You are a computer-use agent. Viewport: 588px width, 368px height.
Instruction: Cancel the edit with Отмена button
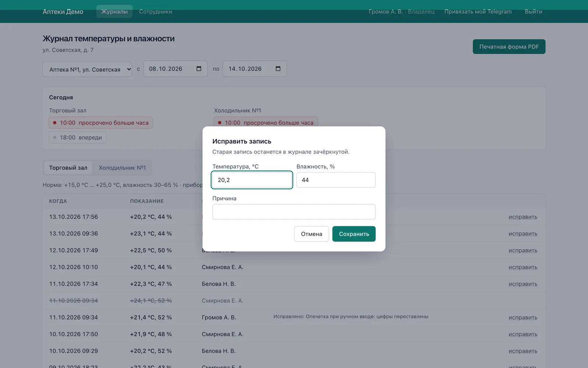[x=312, y=234]
